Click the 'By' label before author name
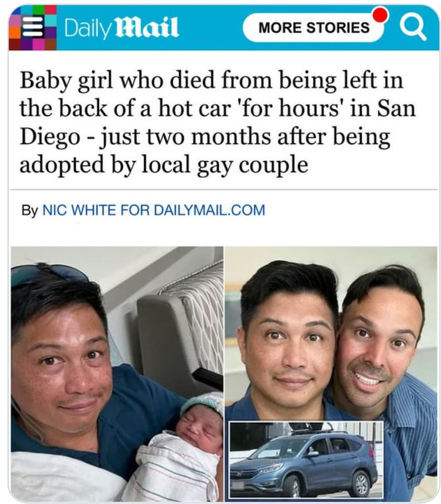 pos(29,210)
